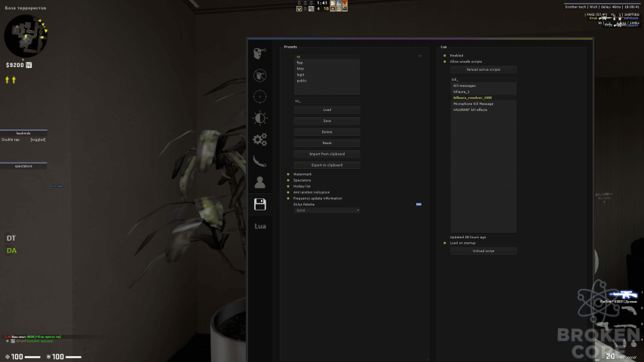Click the Unload script button
This screenshot has width=644, height=362.
click(483, 250)
